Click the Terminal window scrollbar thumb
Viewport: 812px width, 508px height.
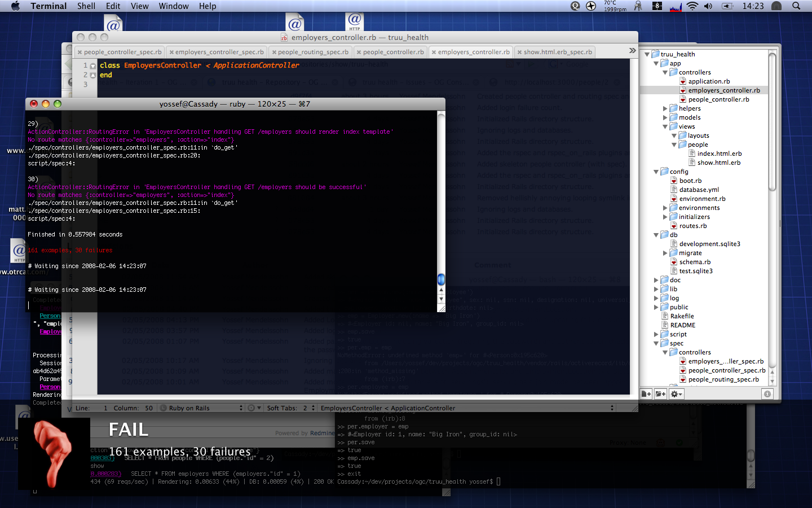point(441,279)
